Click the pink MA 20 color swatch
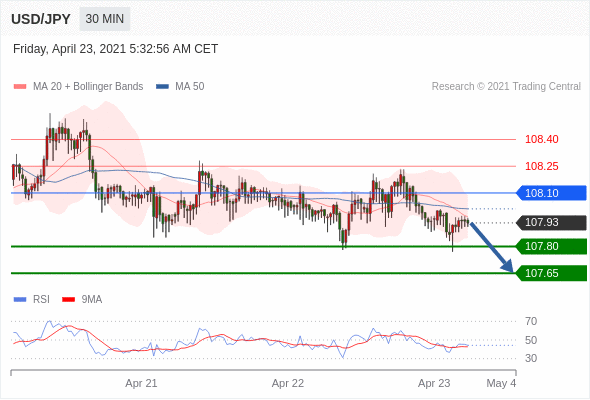This screenshot has width=590, height=400. click(20, 87)
